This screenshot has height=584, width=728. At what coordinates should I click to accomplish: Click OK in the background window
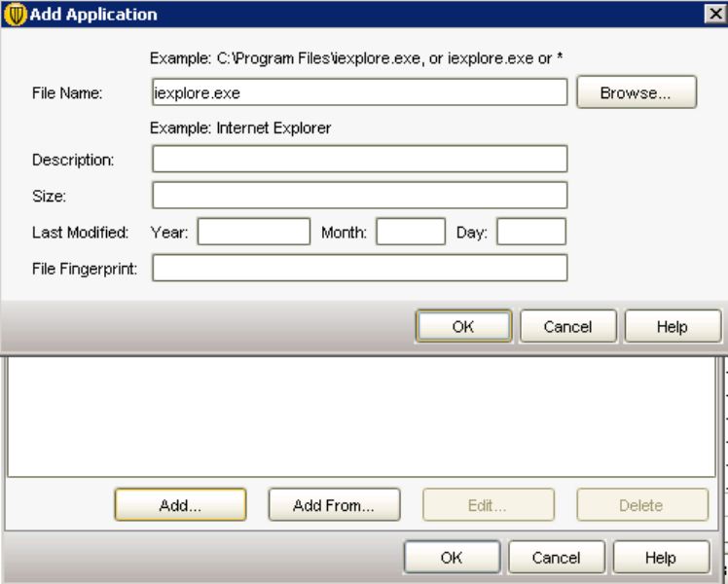453,557
